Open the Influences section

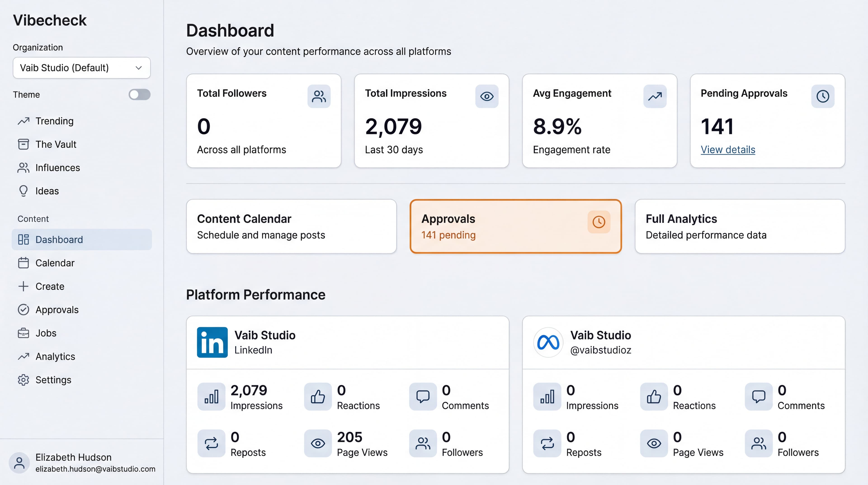pos(58,168)
